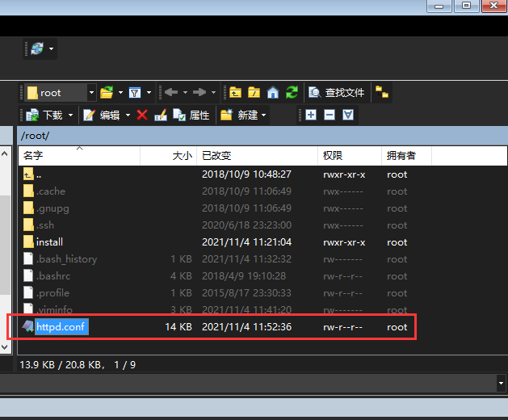Click httpd.conf date 2021/11/4 11:52:36
This screenshot has width=508, height=420.
click(246, 327)
